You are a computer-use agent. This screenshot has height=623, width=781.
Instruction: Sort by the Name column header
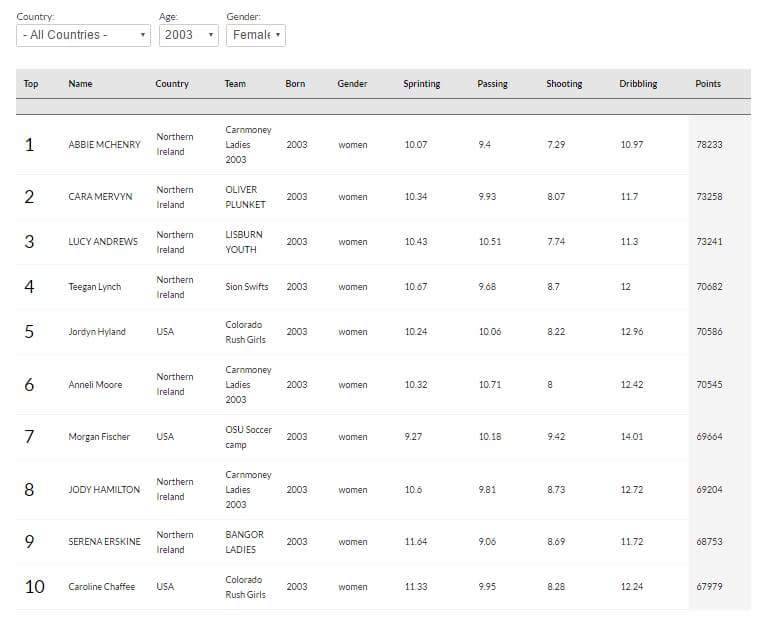[80, 84]
